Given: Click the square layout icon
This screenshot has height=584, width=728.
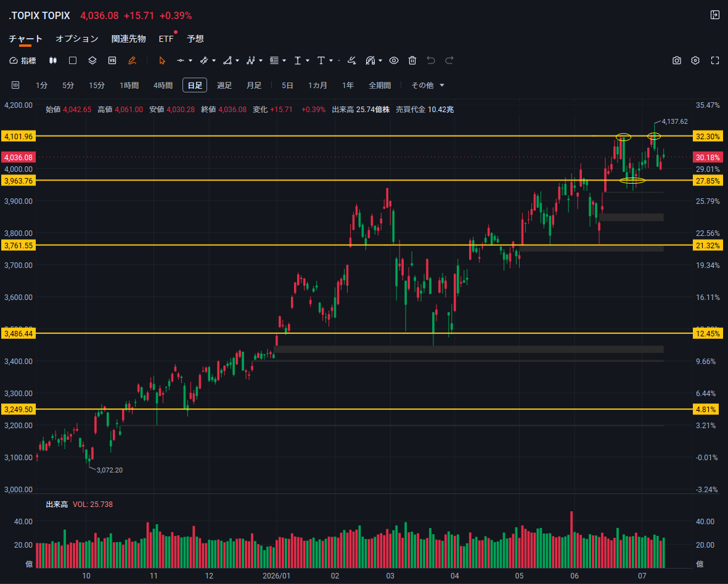Looking at the screenshot, I should (x=72, y=61).
